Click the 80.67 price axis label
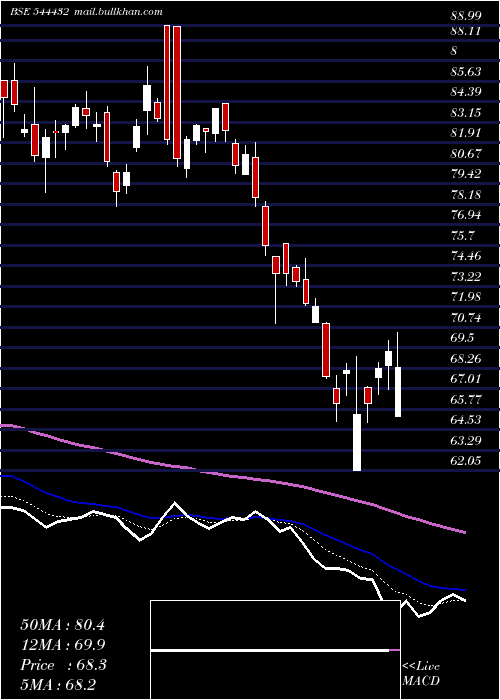The width and height of the screenshot is (500, 700). coord(466,154)
